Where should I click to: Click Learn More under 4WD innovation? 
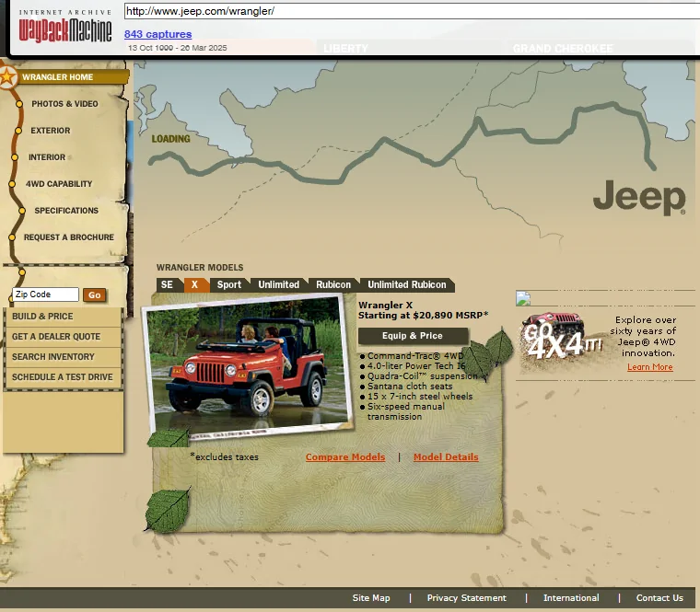pos(650,367)
